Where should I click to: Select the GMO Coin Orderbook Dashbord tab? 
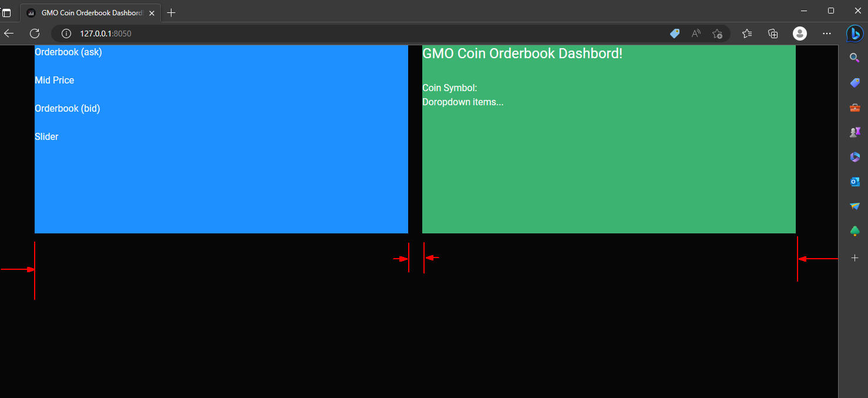click(x=90, y=13)
